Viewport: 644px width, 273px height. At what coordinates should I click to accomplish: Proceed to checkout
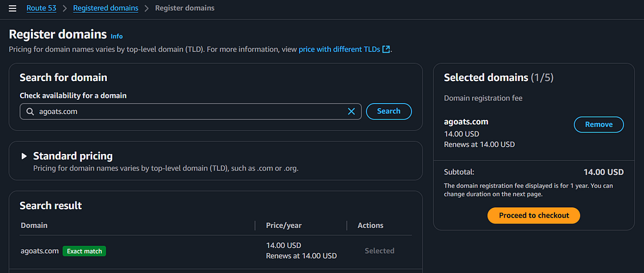(x=534, y=215)
